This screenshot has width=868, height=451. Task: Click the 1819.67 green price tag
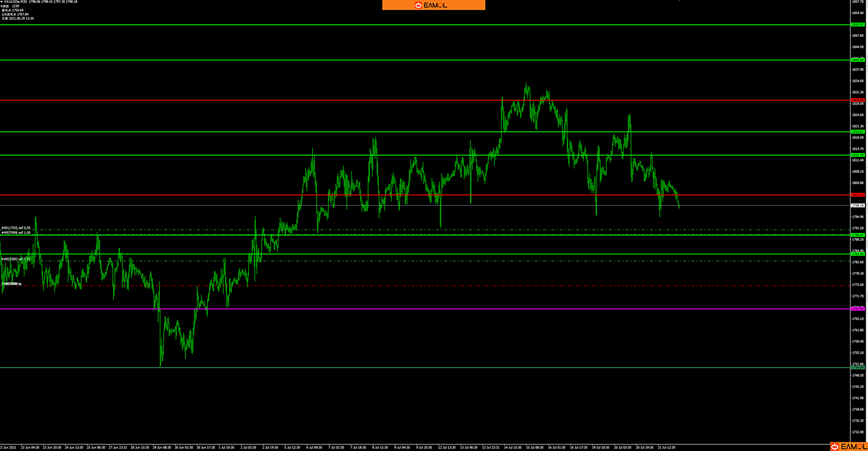click(x=857, y=132)
